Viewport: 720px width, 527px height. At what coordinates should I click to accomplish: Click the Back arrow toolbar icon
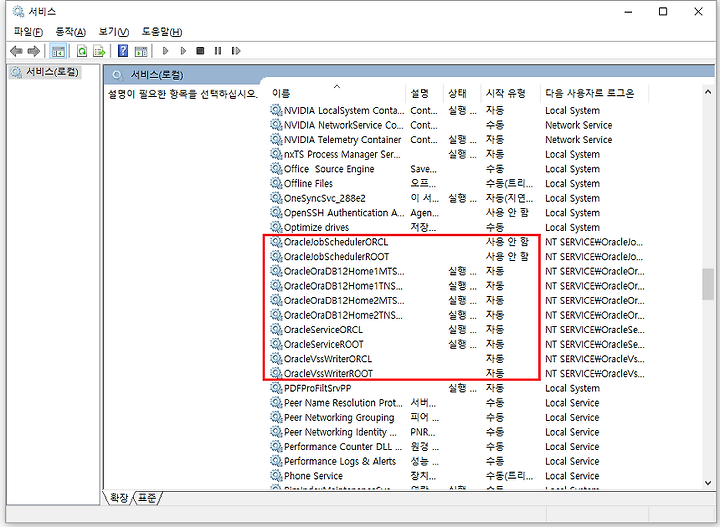[x=16, y=51]
